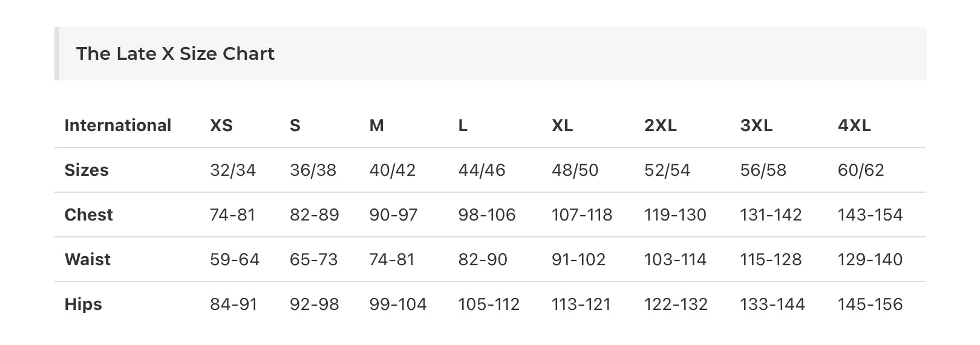Click the 32/34 size cell

(x=233, y=170)
